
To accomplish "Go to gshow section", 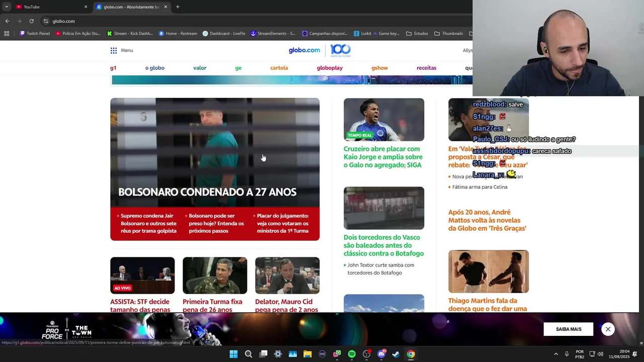I will [380, 68].
